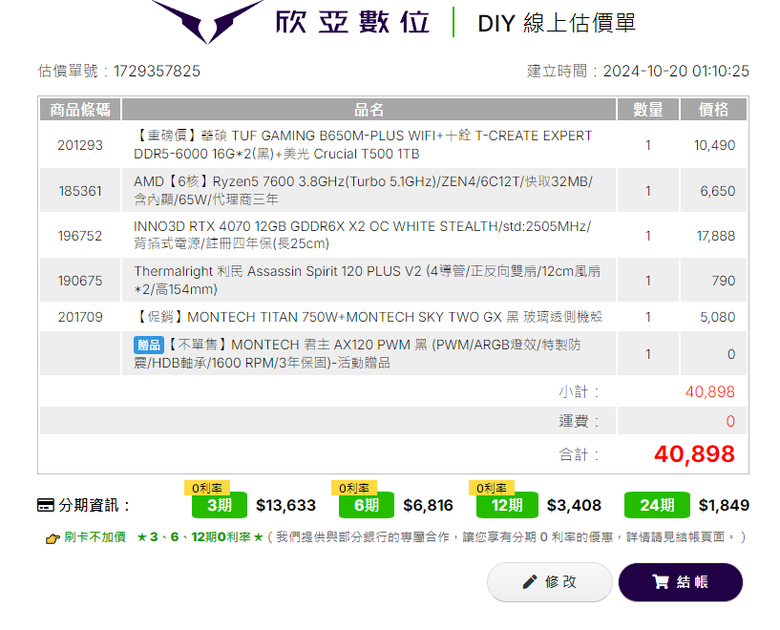780x630 pixels.
Task: Click the 估價單號 1729357825 text
Action: coord(119,71)
